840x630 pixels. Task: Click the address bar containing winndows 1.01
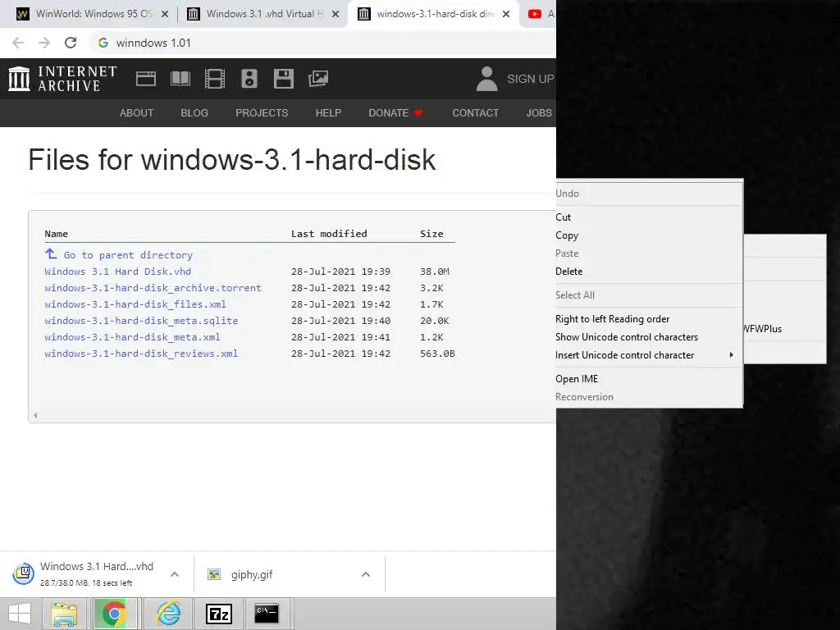point(322,43)
